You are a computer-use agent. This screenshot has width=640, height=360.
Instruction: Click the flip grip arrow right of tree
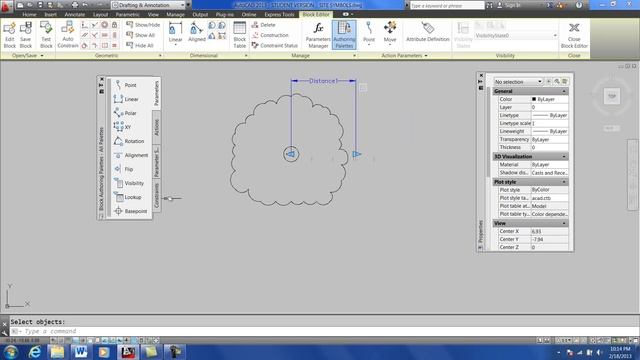(x=356, y=154)
